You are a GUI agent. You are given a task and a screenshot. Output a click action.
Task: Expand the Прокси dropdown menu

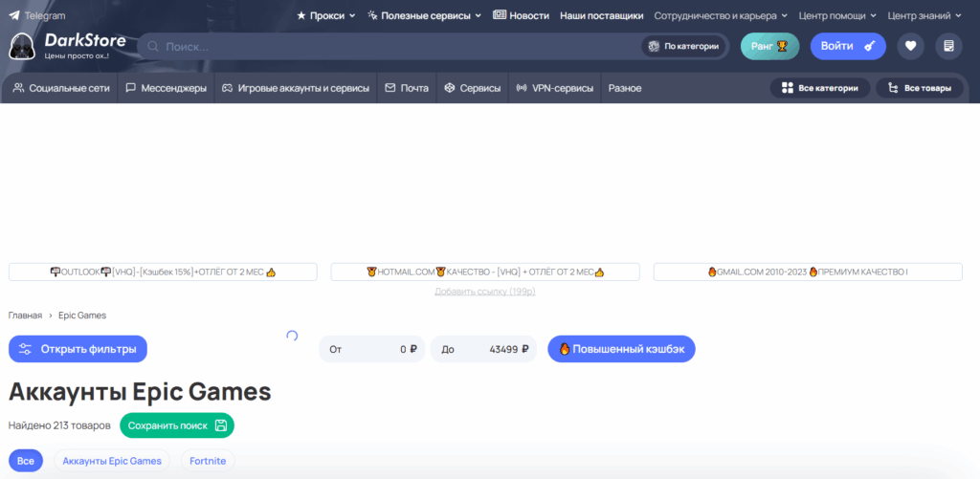pos(325,15)
